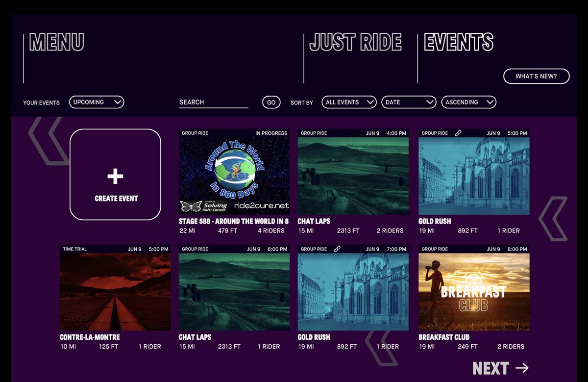Click the arrow icon beside NEXT

point(522,368)
